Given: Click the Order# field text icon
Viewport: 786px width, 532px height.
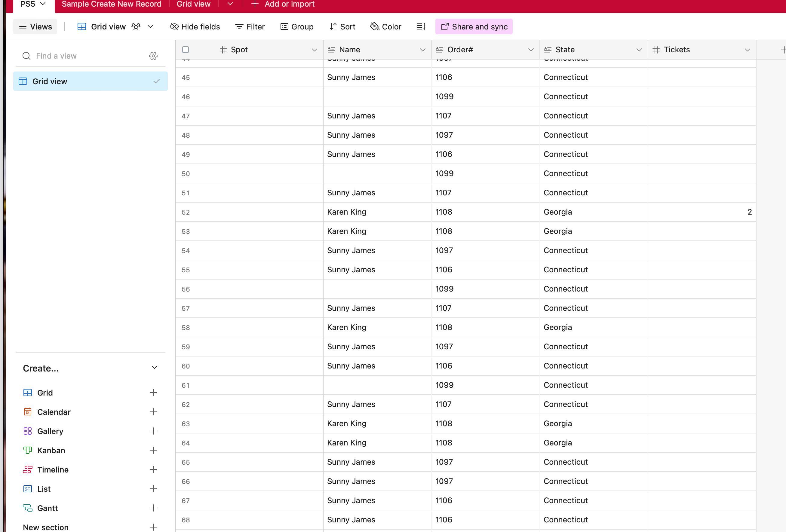Looking at the screenshot, I should point(440,50).
